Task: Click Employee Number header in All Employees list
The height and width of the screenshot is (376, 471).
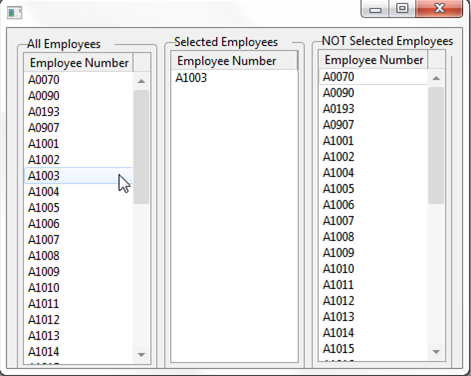Action: click(x=79, y=63)
